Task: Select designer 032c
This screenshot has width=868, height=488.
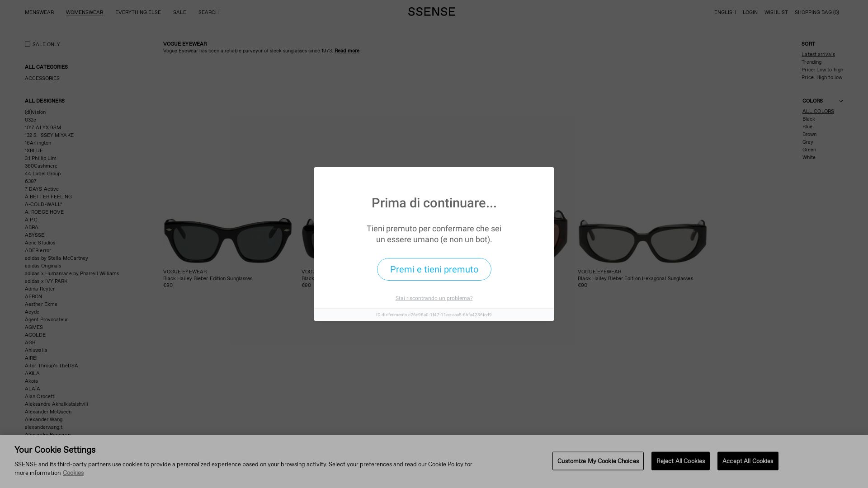Action: (x=30, y=120)
